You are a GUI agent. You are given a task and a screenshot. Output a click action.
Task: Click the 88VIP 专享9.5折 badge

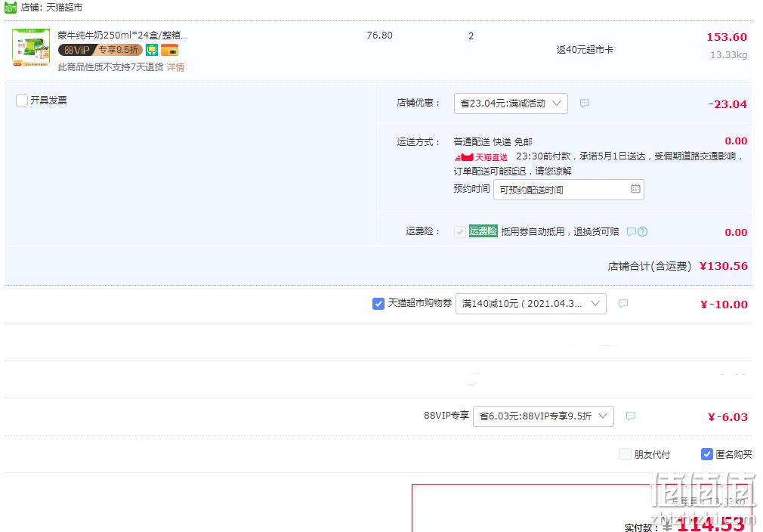[100, 50]
